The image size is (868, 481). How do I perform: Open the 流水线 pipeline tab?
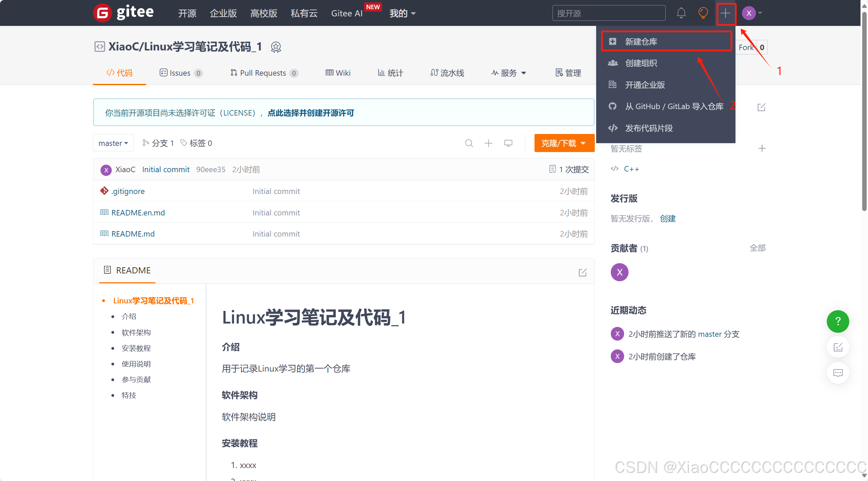coord(447,73)
